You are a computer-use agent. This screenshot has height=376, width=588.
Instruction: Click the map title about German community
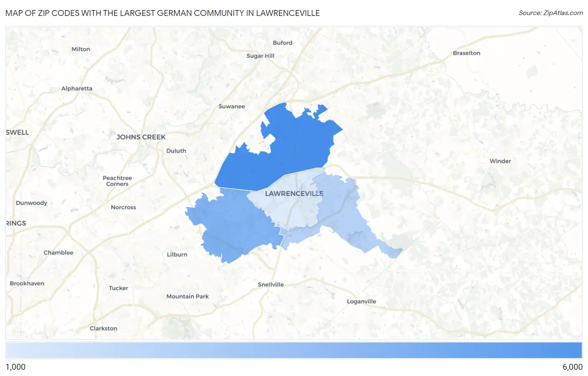click(163, 13)
